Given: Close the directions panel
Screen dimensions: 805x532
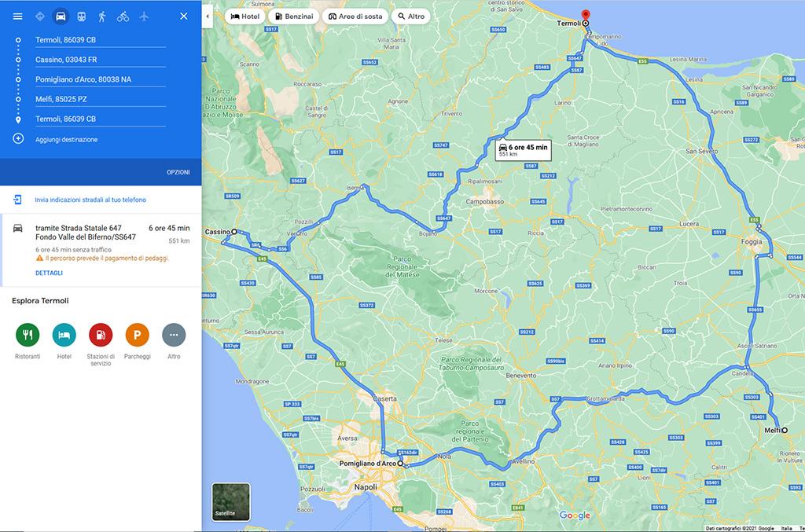Looking at the screenshot, I should coord(184,17).
